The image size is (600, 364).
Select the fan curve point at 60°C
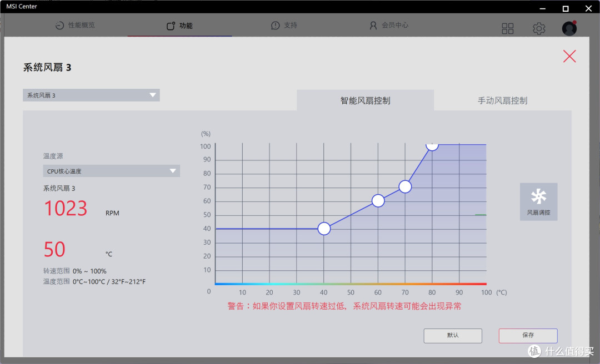pyautogui.click(x=378, y=201)
